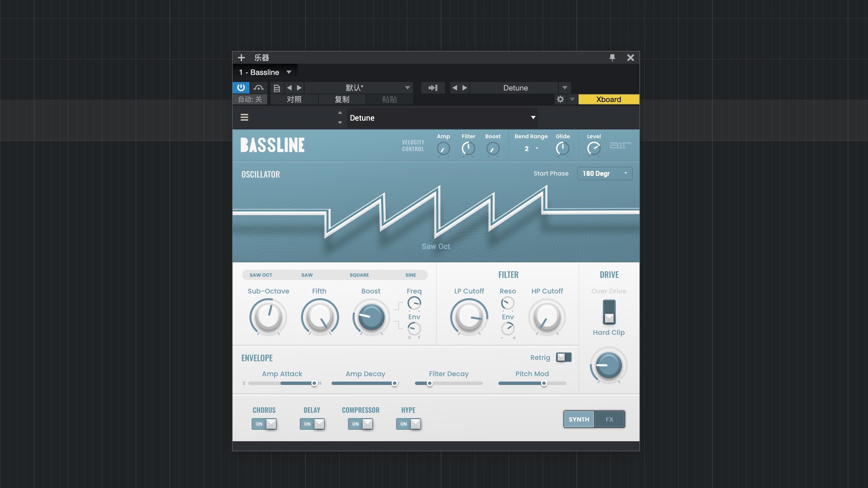The image size is (868, 488).
Task: Open the plugin settings gear icon
Action: point(560,99)
